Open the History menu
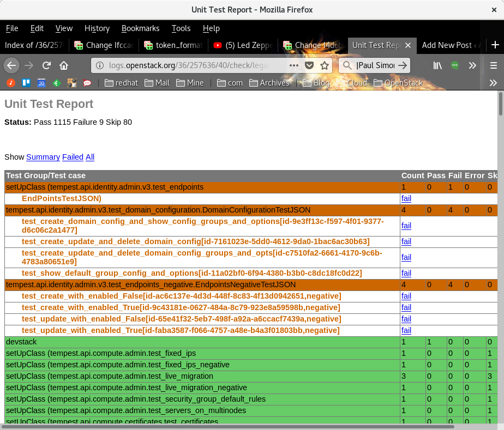The width and height of the screenshot is (504, 430). (x=97, y=28)
